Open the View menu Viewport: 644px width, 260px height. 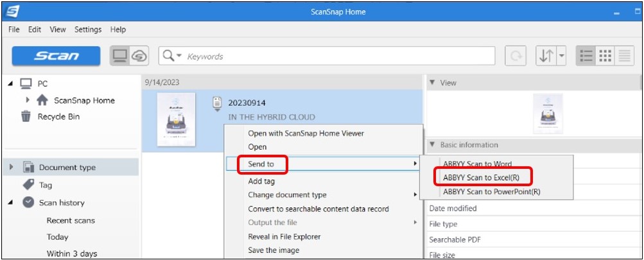tap(58, 30)
